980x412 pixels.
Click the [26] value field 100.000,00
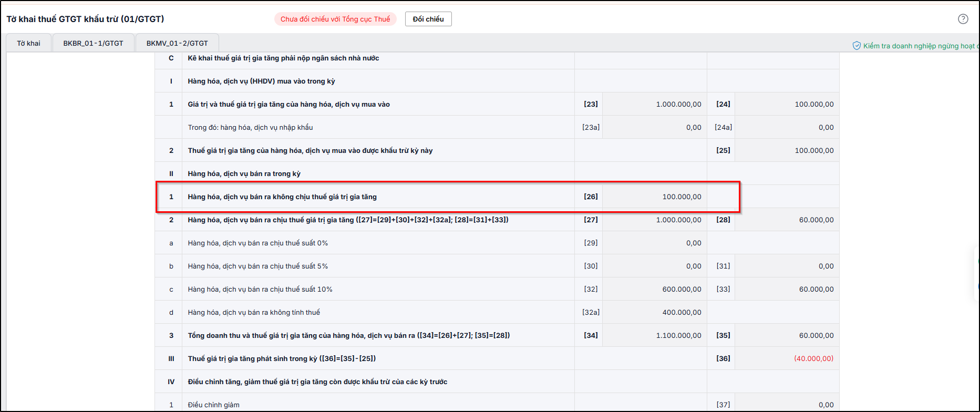point(654,197)
